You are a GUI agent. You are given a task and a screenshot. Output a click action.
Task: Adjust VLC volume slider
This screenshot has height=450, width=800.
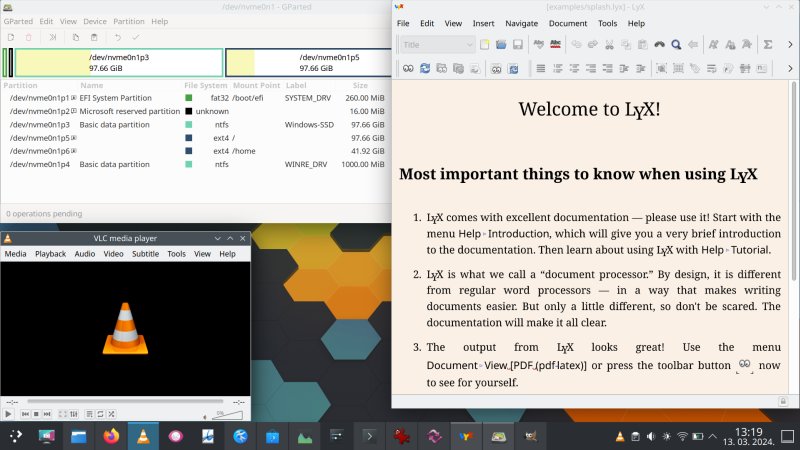pos(228,415)
